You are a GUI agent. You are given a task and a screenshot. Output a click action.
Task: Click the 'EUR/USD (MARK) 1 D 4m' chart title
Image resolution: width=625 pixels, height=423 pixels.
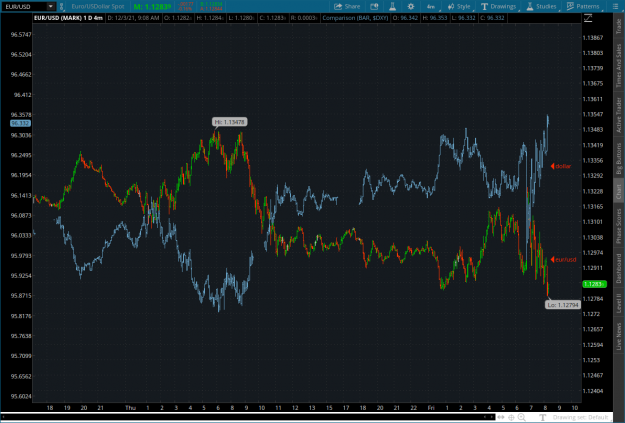69,18
